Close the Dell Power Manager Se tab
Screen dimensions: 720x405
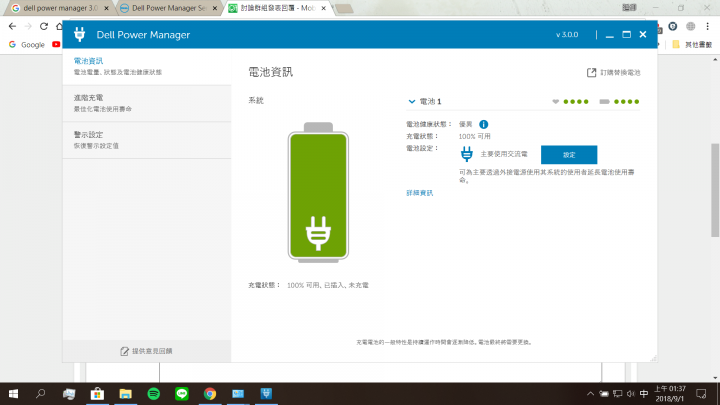(214, 8)
